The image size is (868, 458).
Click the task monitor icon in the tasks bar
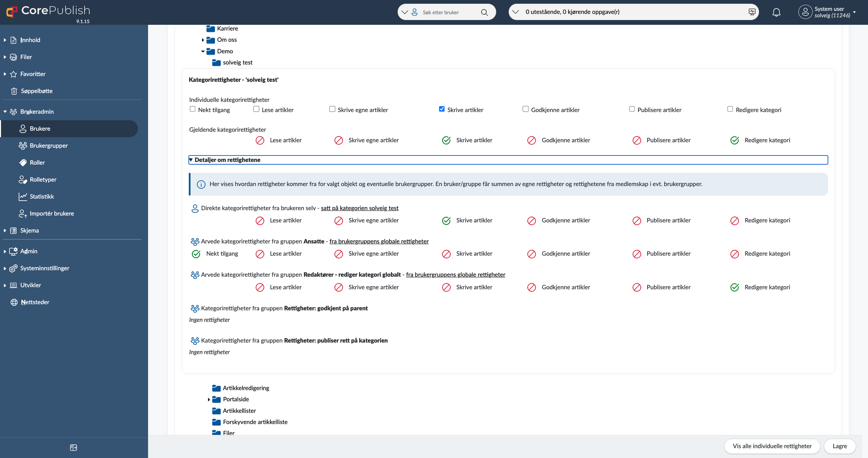point(752,12)
